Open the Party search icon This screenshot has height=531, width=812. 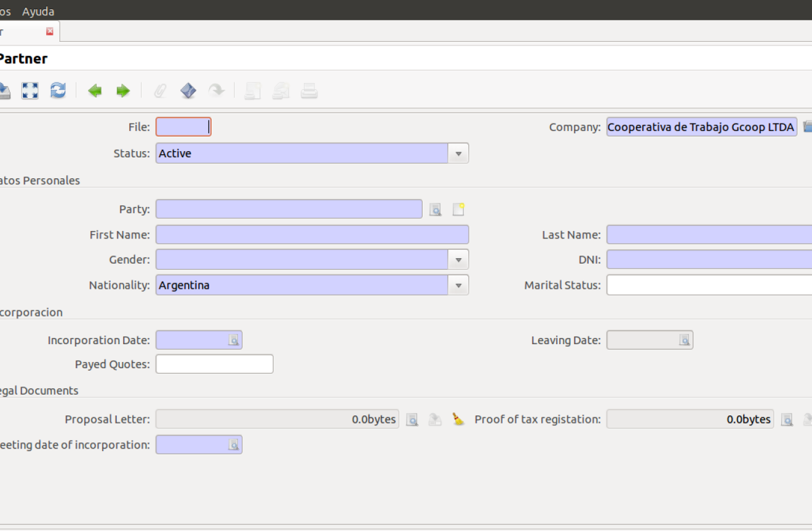436,210
